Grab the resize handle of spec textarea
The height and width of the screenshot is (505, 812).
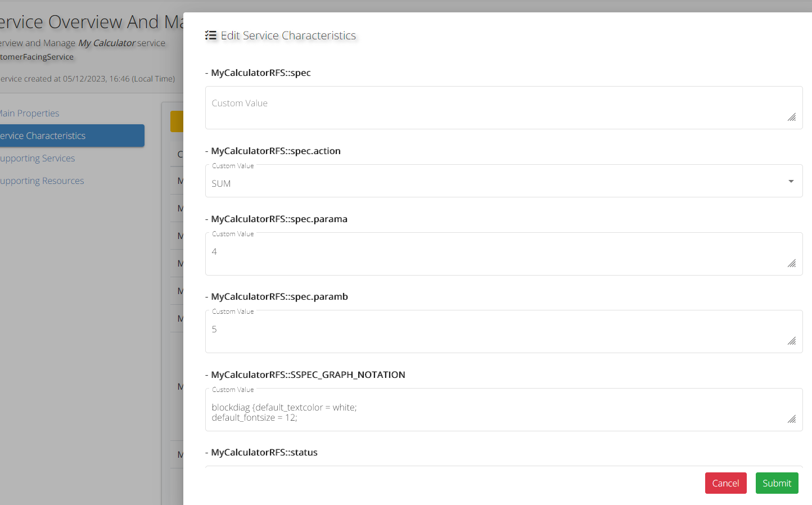pos(792,117)
